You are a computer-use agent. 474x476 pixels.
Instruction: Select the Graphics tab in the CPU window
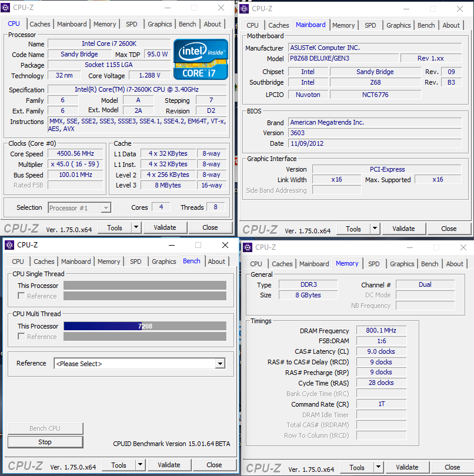click(159, 24)
